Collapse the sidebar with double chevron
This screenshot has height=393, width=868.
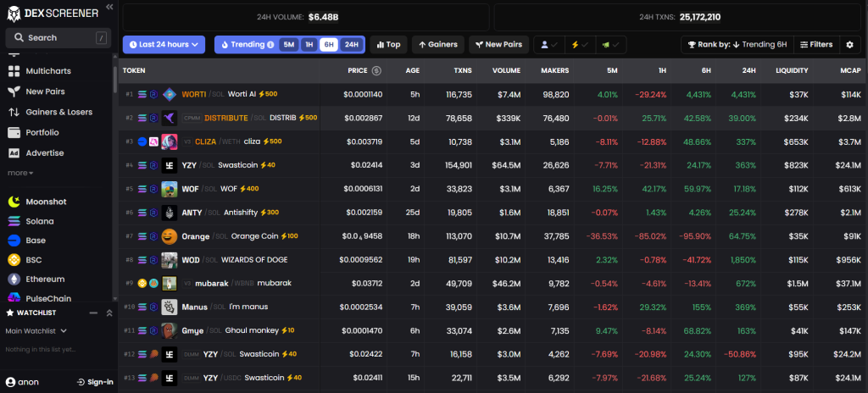tap(109, 7)
